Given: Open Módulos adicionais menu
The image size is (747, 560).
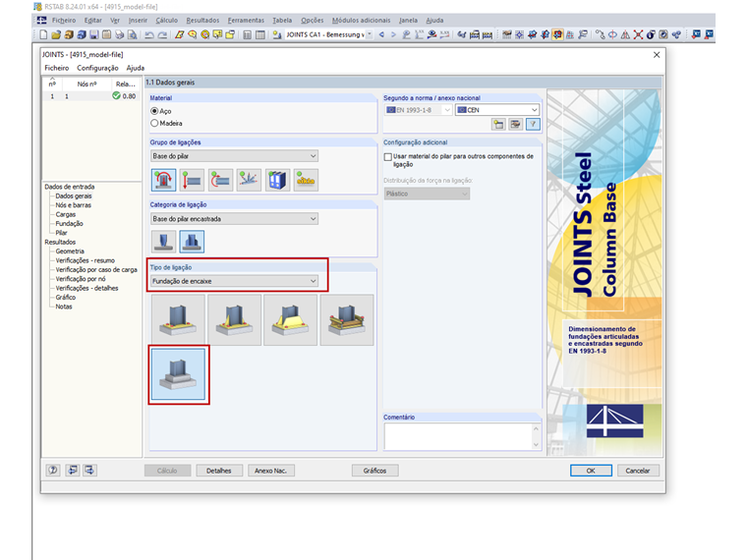Looking at the screenshot, I should pyautogui.click(x=361, y=21).
